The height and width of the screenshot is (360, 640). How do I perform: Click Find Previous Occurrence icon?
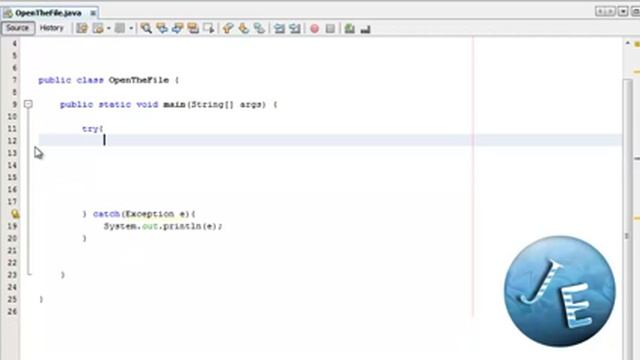click(x=162, y=28)
